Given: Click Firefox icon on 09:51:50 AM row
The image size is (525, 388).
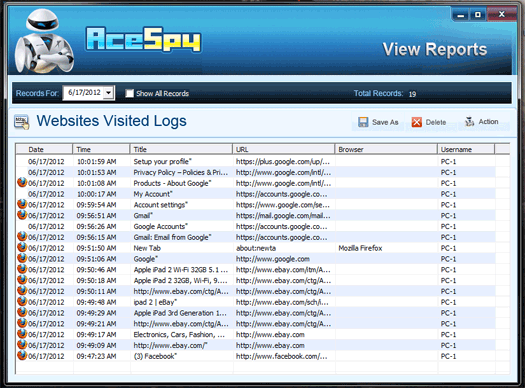Looking at the screenshot, I should pyautogui.click(x=22, y=247).
